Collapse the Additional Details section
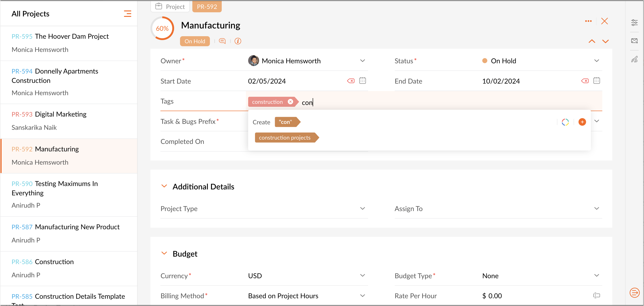 tap(164, 186)
